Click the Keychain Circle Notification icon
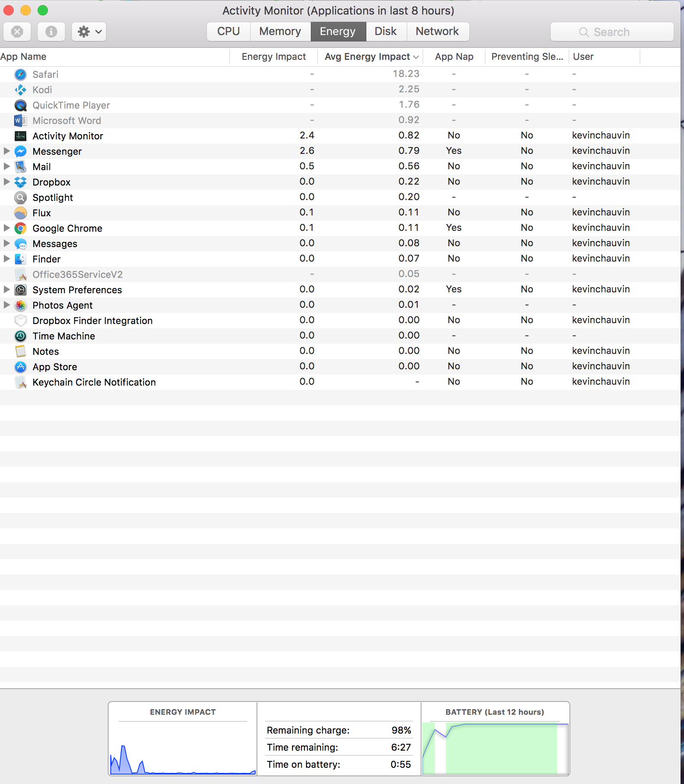 click(x=21, y=382)
